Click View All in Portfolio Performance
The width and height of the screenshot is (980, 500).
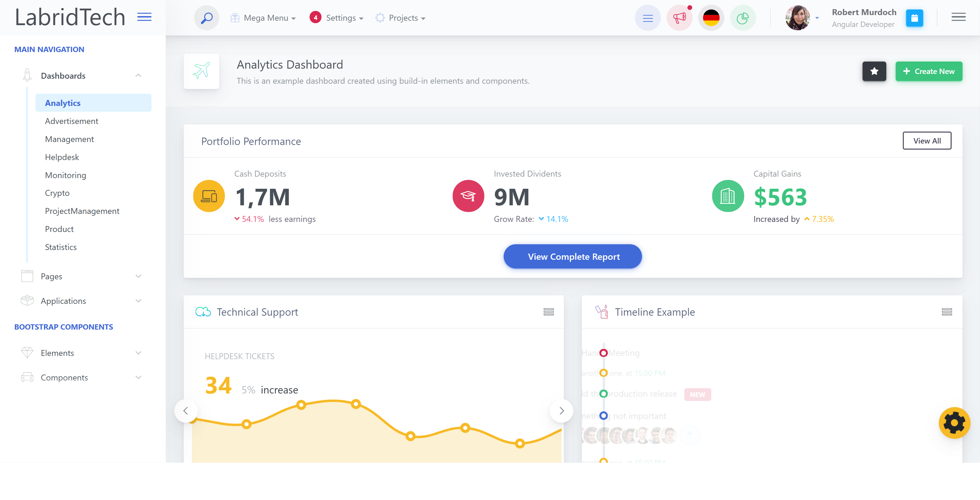[x=927, y=141]
